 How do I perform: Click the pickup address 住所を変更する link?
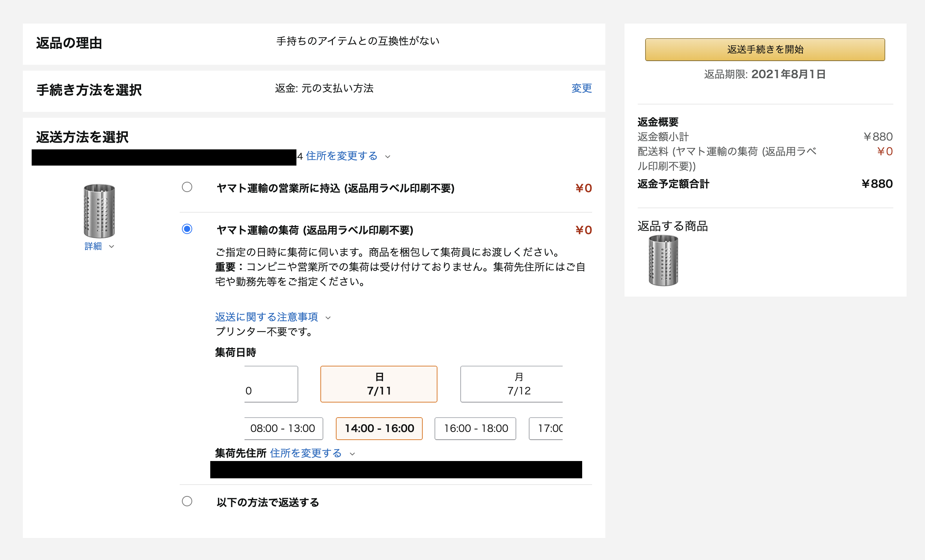[x=306, y=453]
